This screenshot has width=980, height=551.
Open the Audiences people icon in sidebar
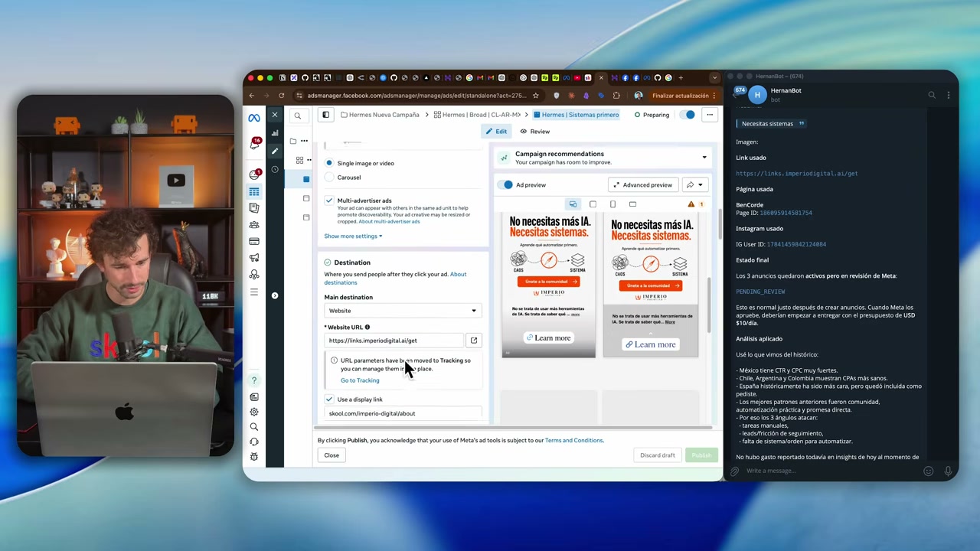coord(254,224)
